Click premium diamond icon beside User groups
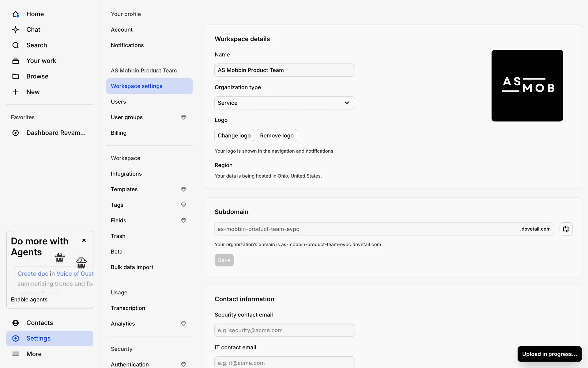588x368 pixels. 183,117
